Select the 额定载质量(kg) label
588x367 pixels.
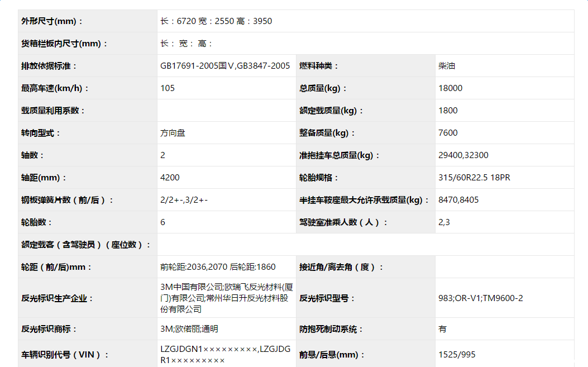point(331,111)
